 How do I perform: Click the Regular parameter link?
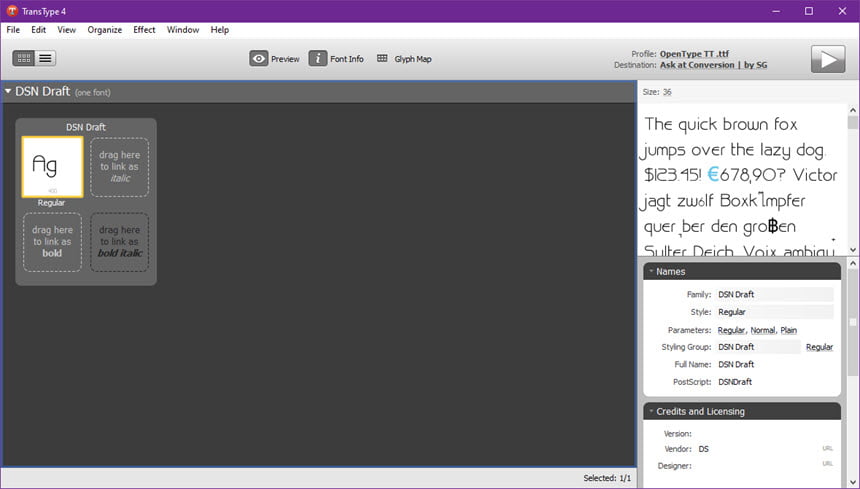pos(731,330)
